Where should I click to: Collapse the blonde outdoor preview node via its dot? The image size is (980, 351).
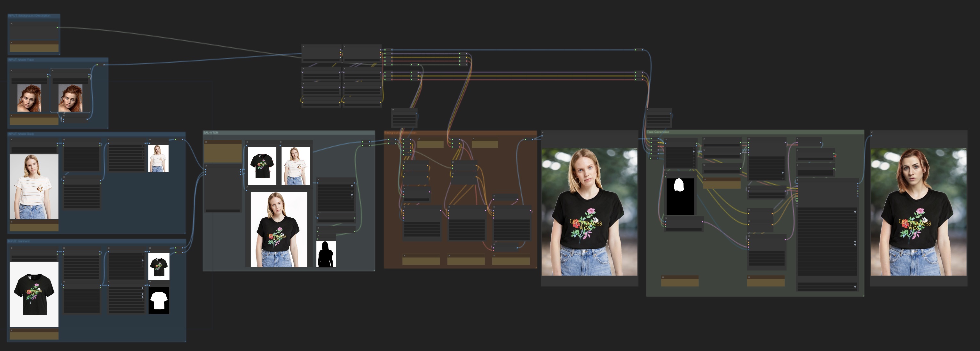[542, 133]
